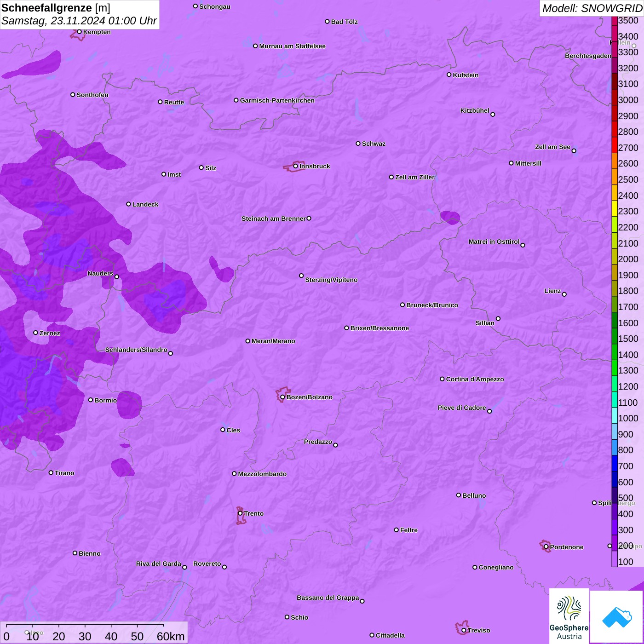
Task: Click the 'Schwaz' label
Action: click(x=374, y=144)
